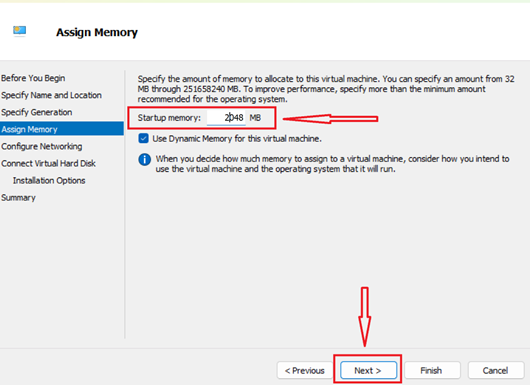530x385 pixels.
Task: Click the Next button
Action: click(x=368, y=370)
